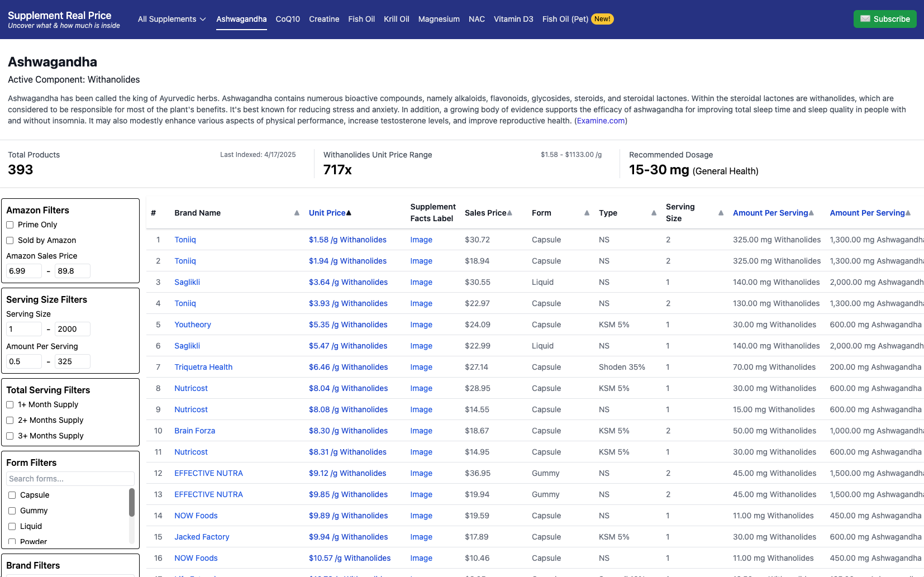Image resolution: width=924 pixels, height=577 pixels.
Task: Open the Examine.com link
Action: click(x=601, y=121)
